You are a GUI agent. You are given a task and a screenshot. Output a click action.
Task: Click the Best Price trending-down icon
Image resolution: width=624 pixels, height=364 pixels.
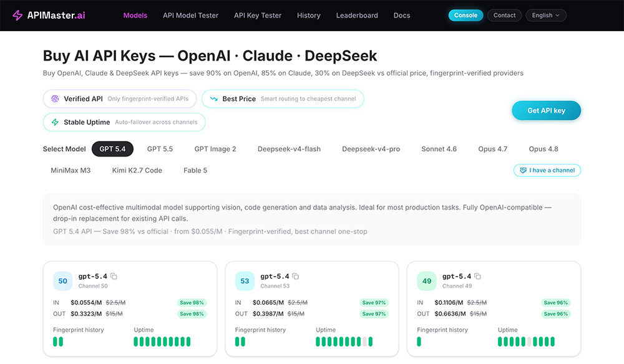(x=213, y=98)
